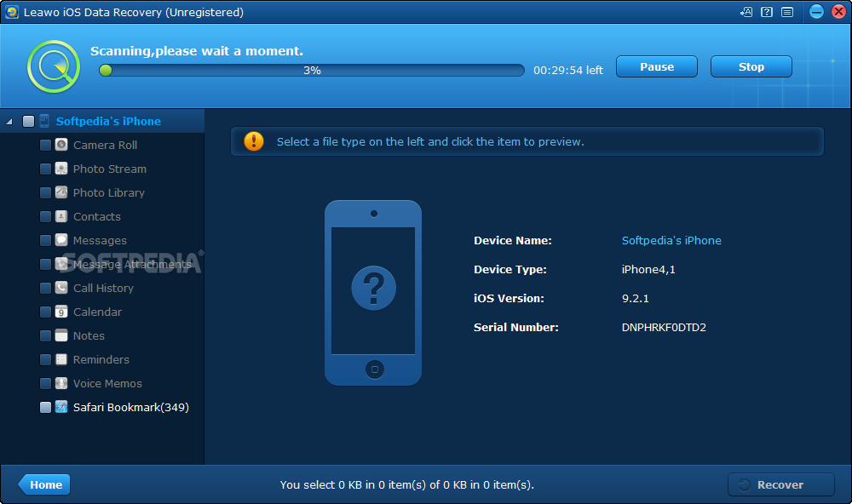Click the Photo Stream icon

pos(61,169)
